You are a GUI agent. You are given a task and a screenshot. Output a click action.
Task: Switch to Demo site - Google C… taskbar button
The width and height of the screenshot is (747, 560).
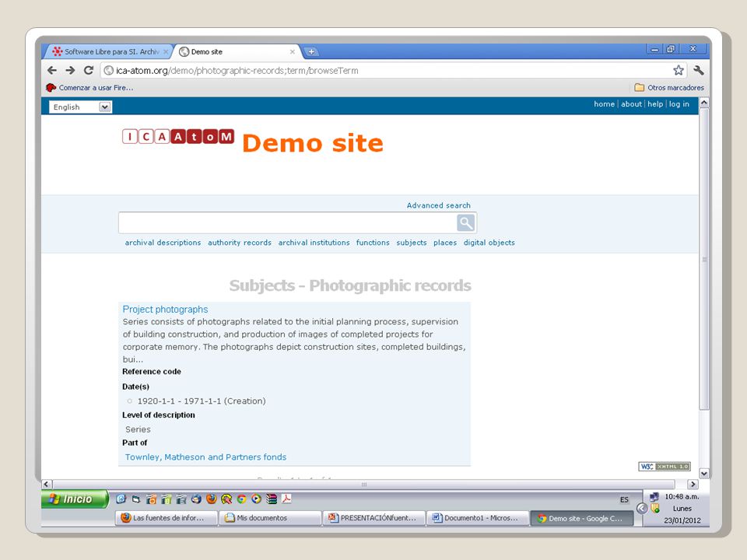click(582, 518)
